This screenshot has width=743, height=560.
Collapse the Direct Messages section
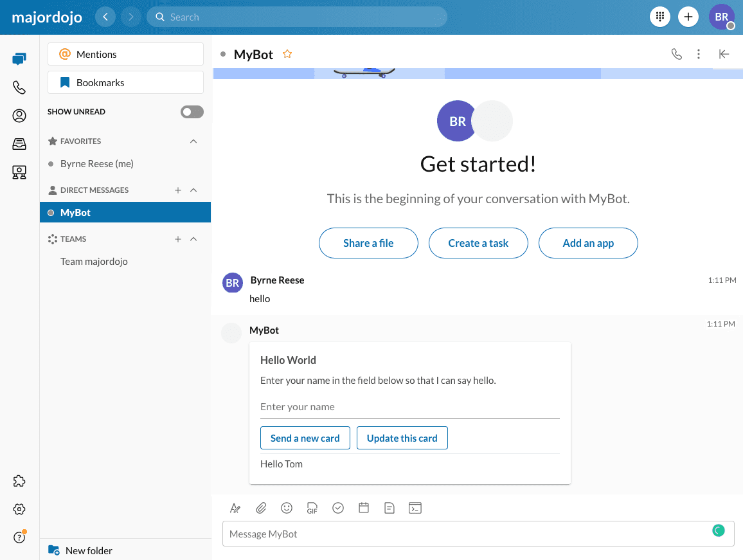coord(193,190)
